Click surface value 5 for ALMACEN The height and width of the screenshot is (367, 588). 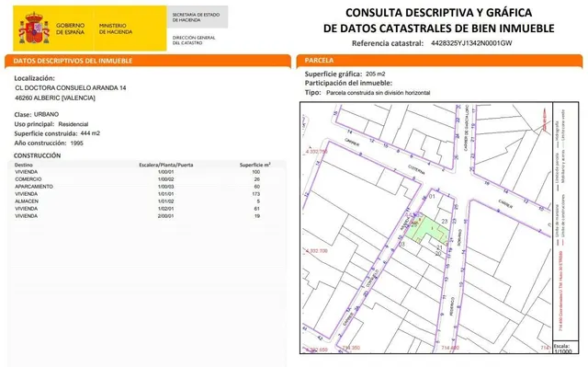(x=258, y=201)
